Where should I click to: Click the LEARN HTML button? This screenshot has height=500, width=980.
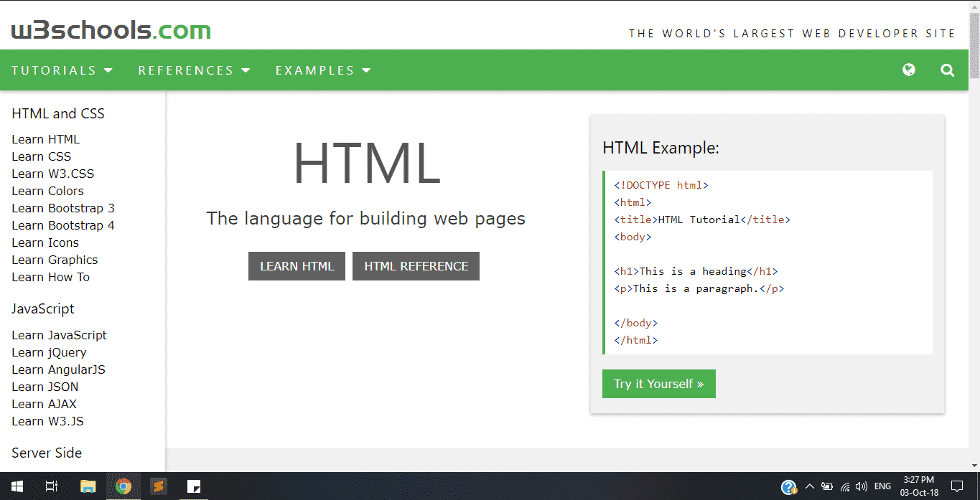click(x=297, y=265)
